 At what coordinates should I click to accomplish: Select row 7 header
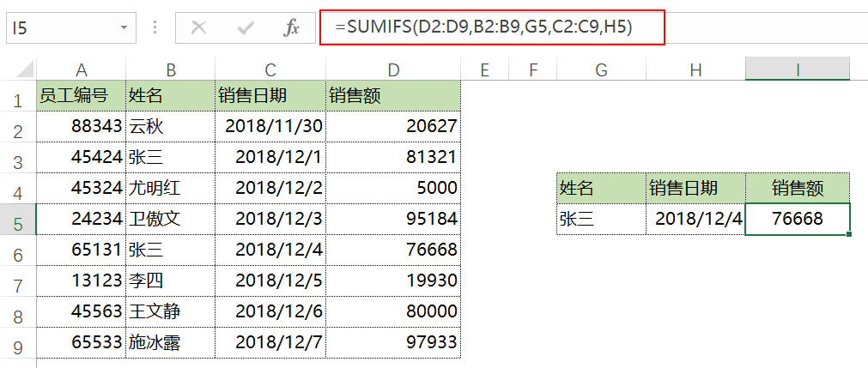coord(18,281)
